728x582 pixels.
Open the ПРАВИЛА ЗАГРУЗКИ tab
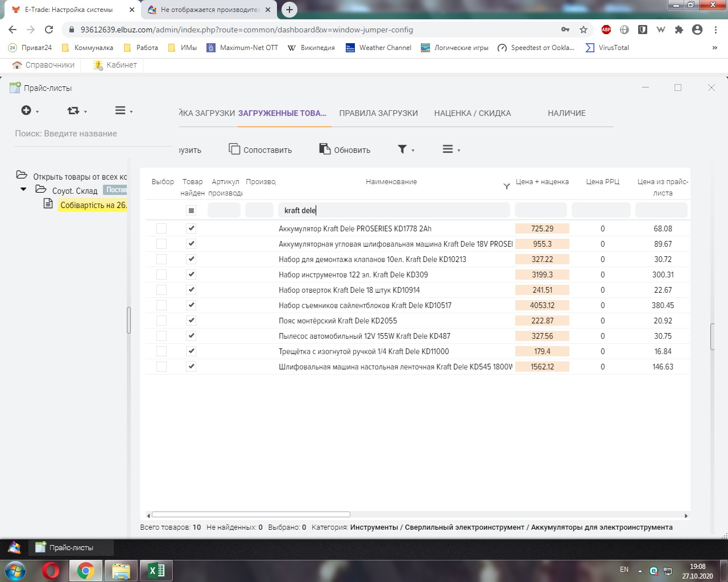(378, 113)
